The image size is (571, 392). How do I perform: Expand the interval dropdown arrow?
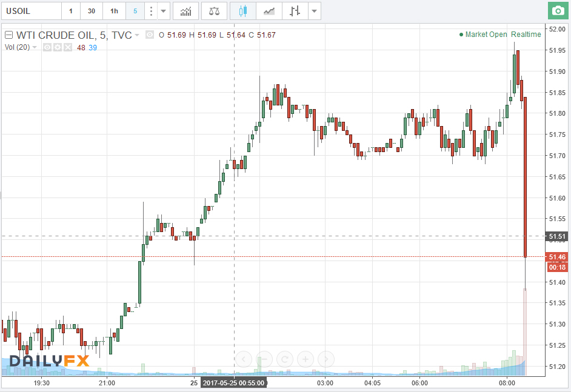click(164, 11)
